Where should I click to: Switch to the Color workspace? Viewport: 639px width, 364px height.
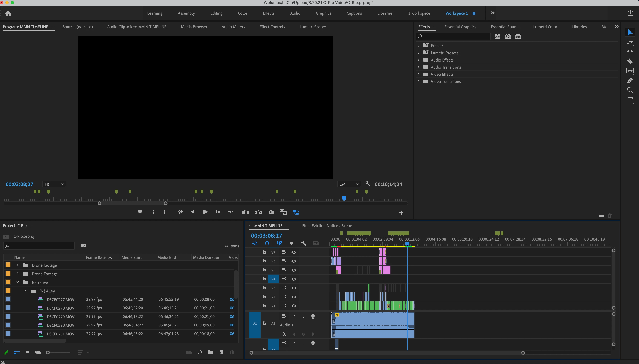242,13
